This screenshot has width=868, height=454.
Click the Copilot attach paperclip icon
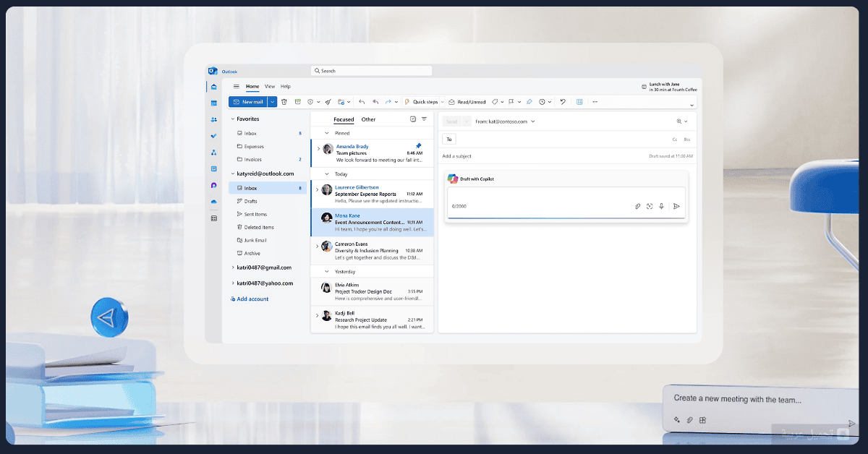(638, 206)
